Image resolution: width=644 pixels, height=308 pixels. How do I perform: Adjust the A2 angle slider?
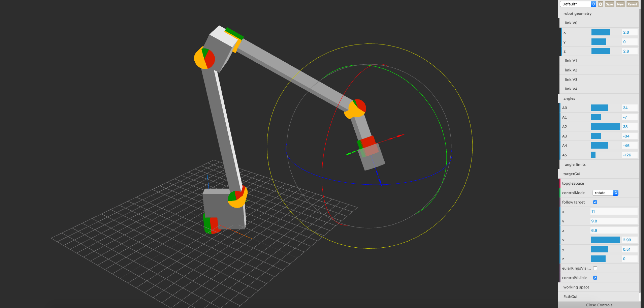pyautogui.click(x=605, y=126)
